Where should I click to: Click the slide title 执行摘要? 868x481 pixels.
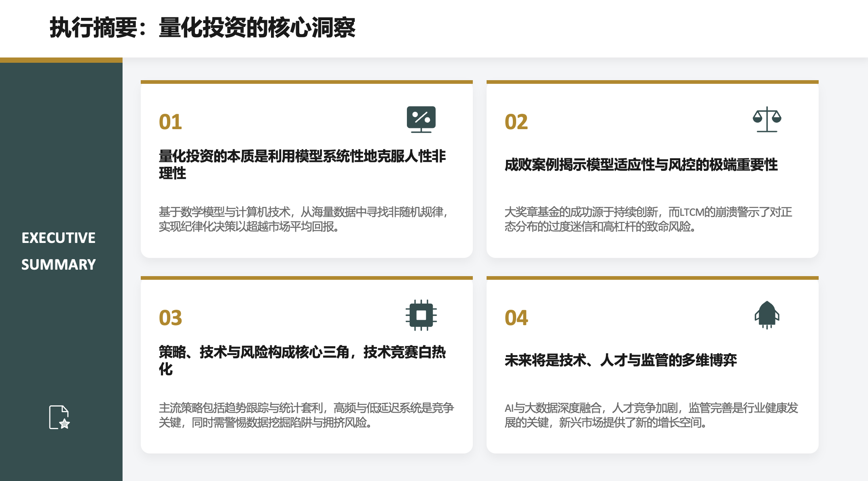[202, 28]
